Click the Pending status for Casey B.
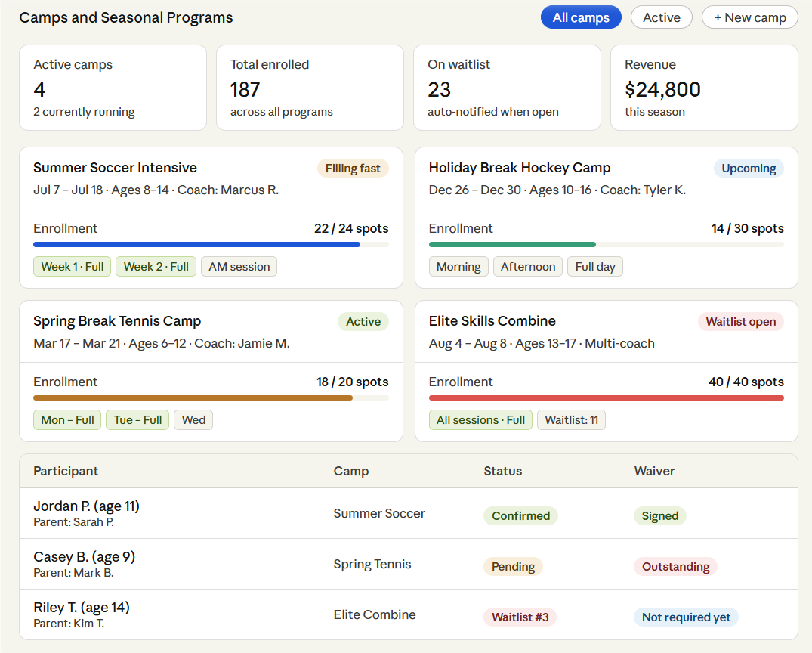Image resolution: width=812 pixels, height=653 pixels. (513, 566)
